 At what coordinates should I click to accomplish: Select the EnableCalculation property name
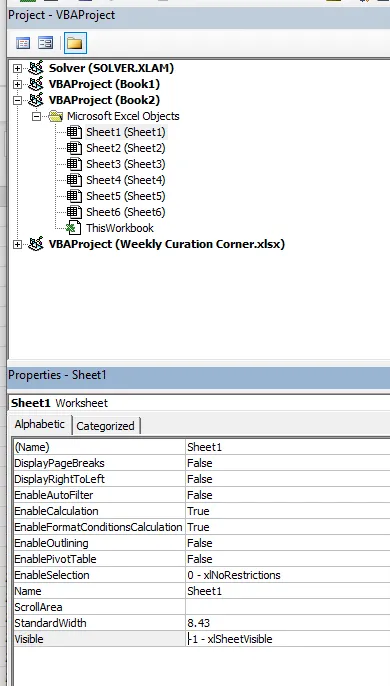point(99,511)
